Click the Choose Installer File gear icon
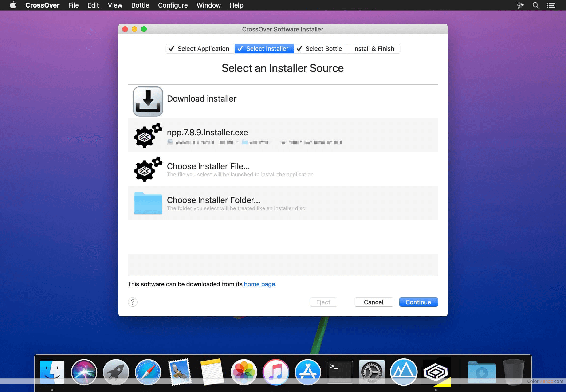Screen dimensions: 566x392 pos(148,169)
